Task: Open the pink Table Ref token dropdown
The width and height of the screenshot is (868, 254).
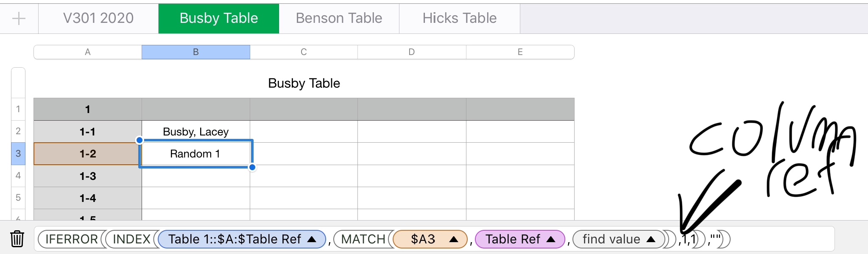Action: tap(551, 239)
